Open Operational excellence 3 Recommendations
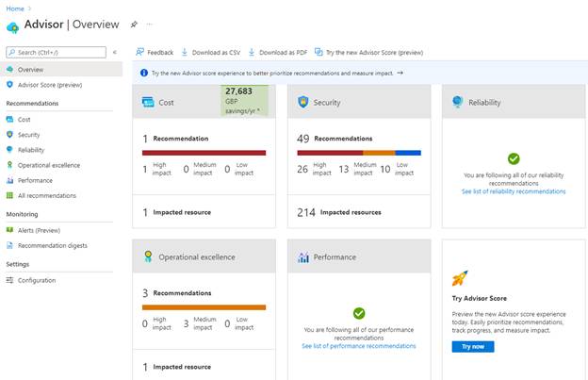This screenshot has height=380, width=588. click(x=176, y=293)
